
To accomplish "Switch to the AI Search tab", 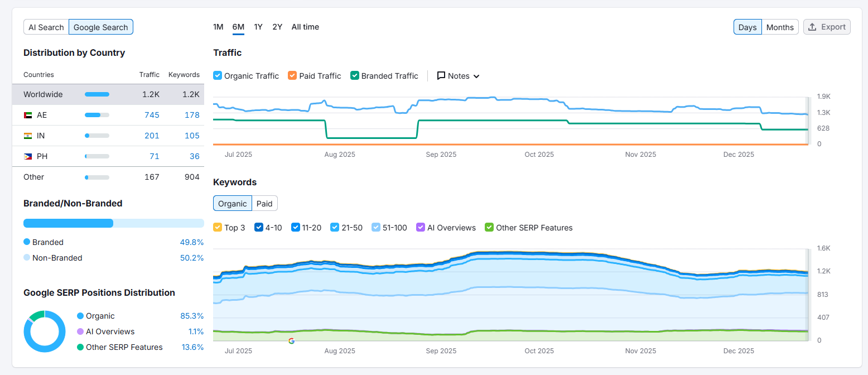I will (x=46, y=27).
